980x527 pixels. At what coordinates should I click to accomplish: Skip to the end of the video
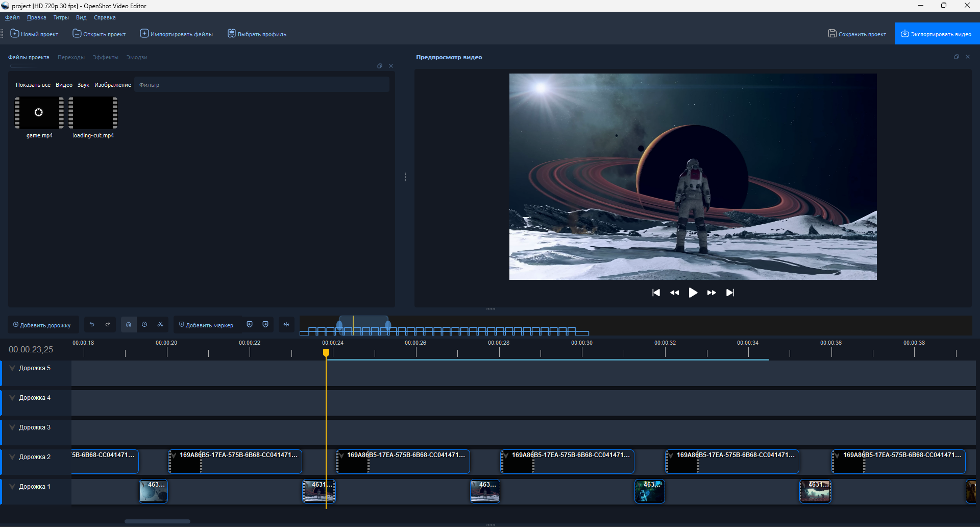pos(730,293)
